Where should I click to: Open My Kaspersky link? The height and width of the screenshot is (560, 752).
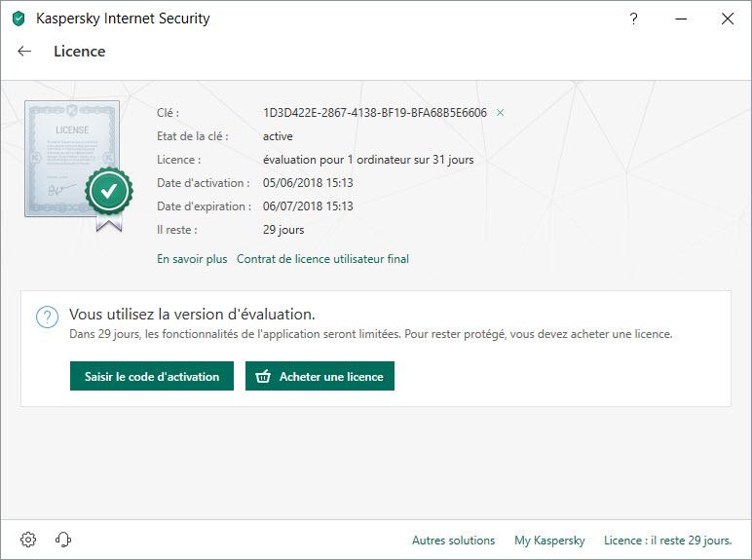[x=549, y=541]
